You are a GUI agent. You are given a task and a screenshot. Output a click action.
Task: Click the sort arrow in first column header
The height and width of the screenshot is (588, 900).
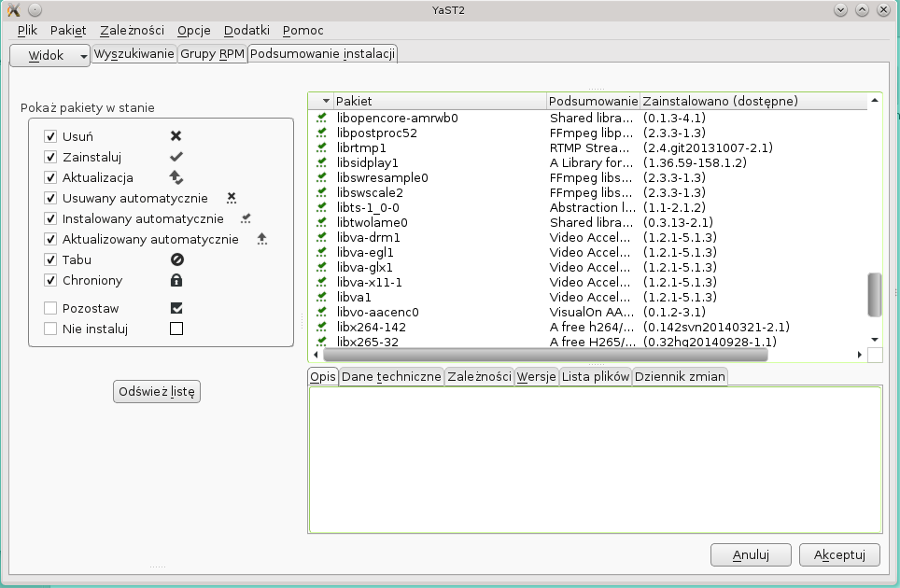(326, 101)
